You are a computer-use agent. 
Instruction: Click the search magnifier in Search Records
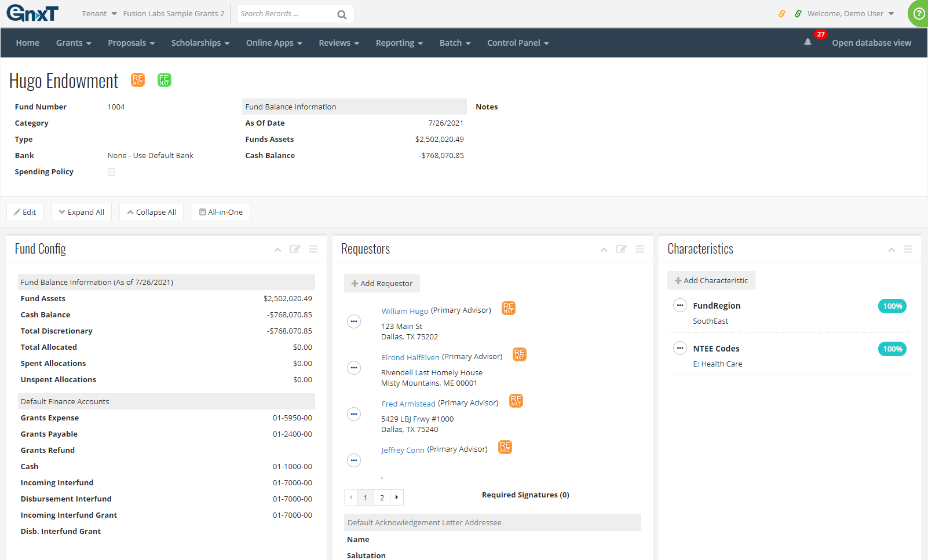(341, 14)
